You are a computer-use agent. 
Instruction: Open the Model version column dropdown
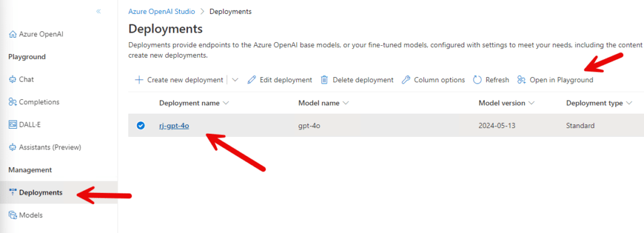[531, 104]
